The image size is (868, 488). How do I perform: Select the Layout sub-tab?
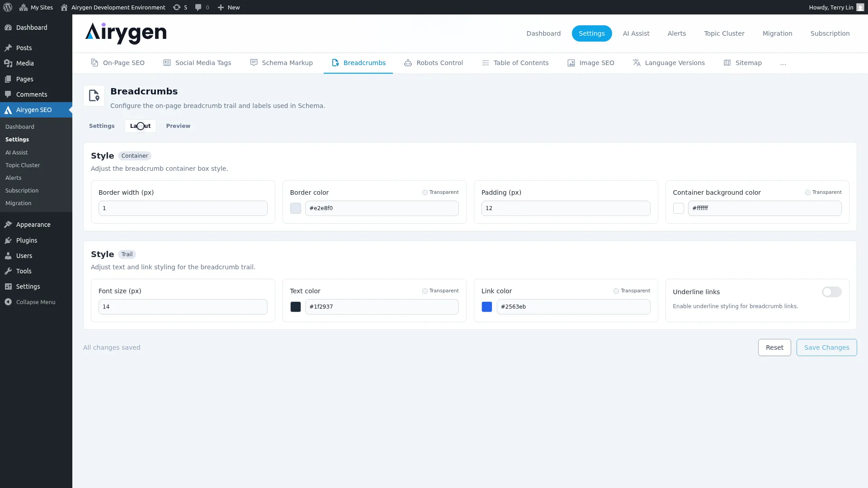point(140,126)
